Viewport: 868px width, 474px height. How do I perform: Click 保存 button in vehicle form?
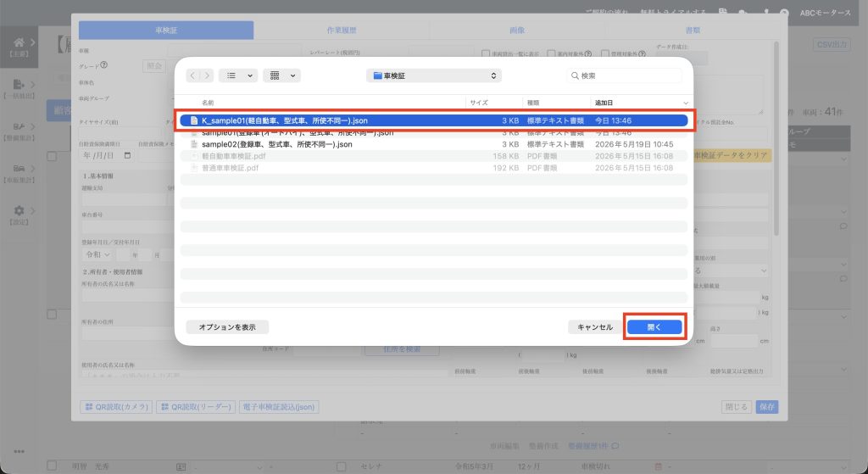pos(766,407)
